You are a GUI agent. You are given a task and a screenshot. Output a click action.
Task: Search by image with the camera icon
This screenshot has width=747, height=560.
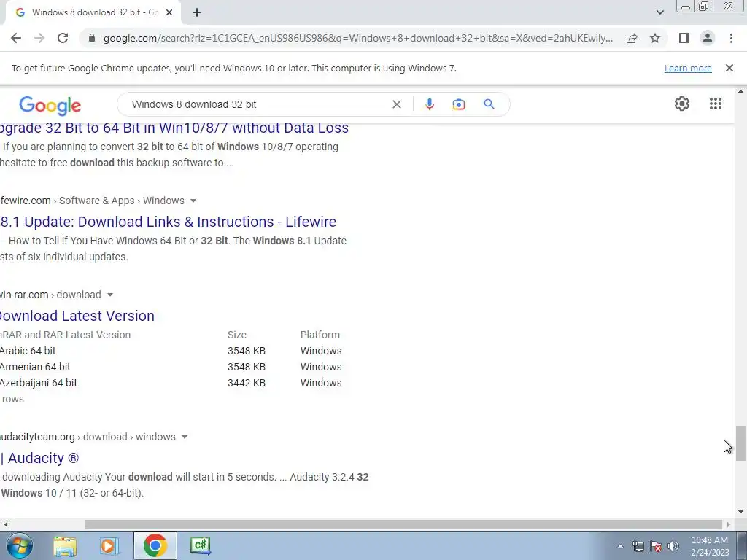[459, 104]
